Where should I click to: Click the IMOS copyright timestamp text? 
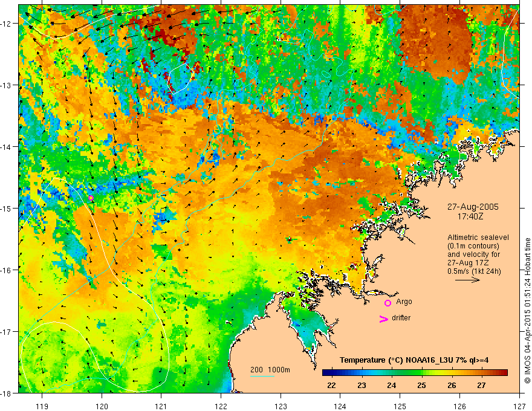click(527, 311)
